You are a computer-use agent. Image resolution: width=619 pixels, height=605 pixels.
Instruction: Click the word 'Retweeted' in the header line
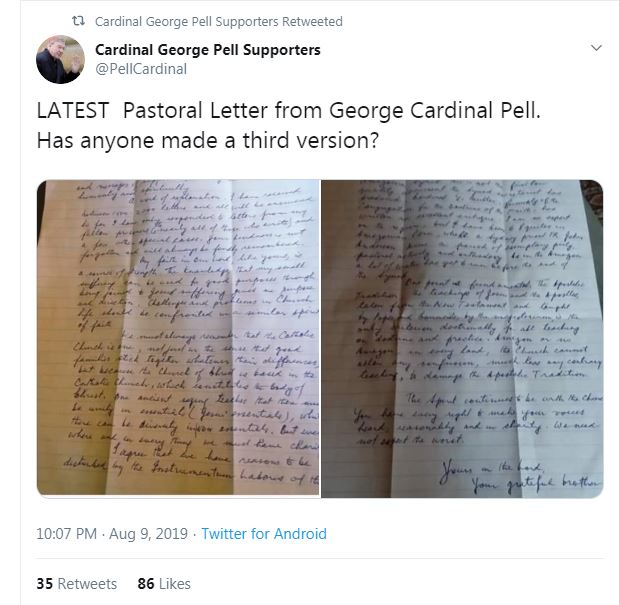pyautogui.click(x=312, y=21)
